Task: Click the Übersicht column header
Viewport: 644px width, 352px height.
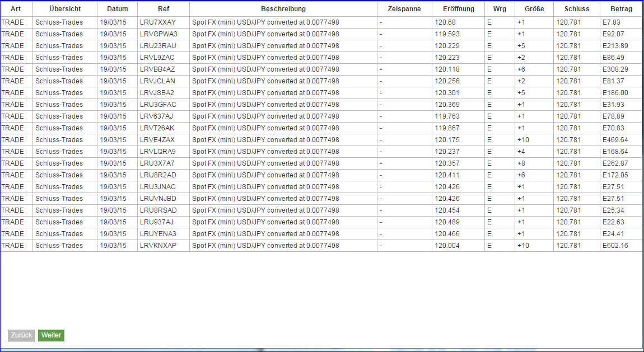Action: coord(64,8)
